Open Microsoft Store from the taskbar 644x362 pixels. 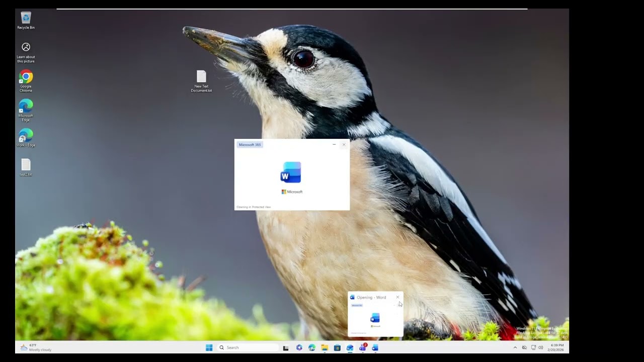(337, 347)
